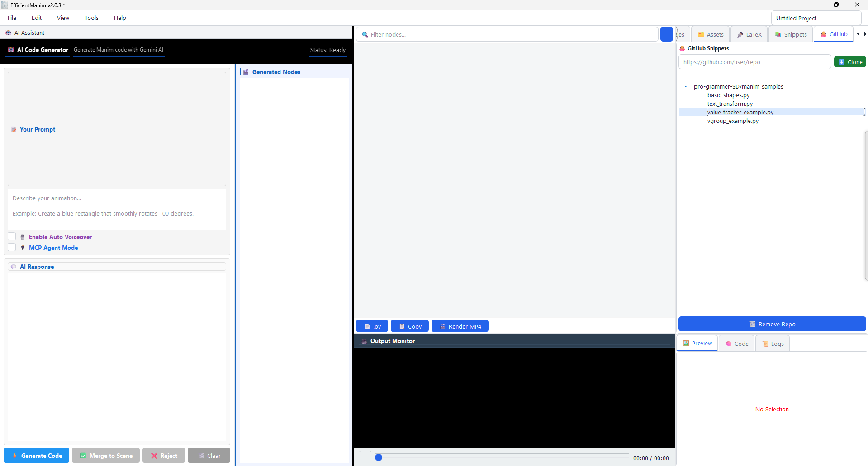Click the GitHub repo URL field
This screenshot has height=466, width=868.
(x=755, y=62)
